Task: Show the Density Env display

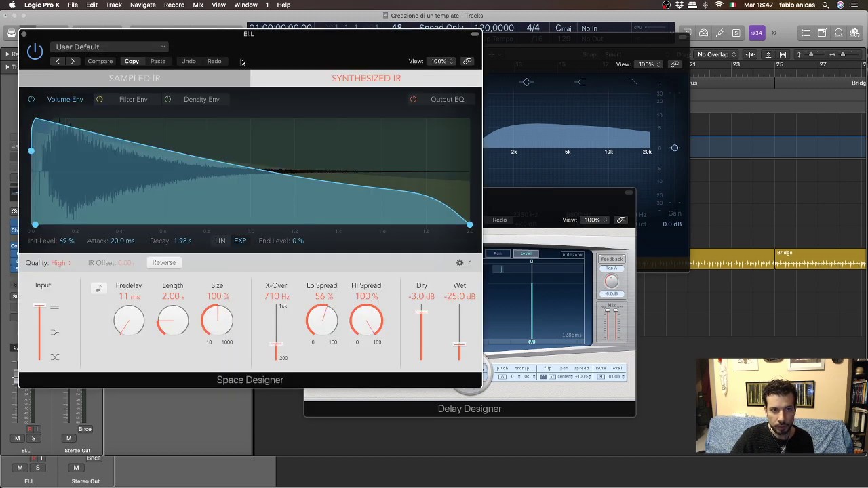Action: pos(201,99)
